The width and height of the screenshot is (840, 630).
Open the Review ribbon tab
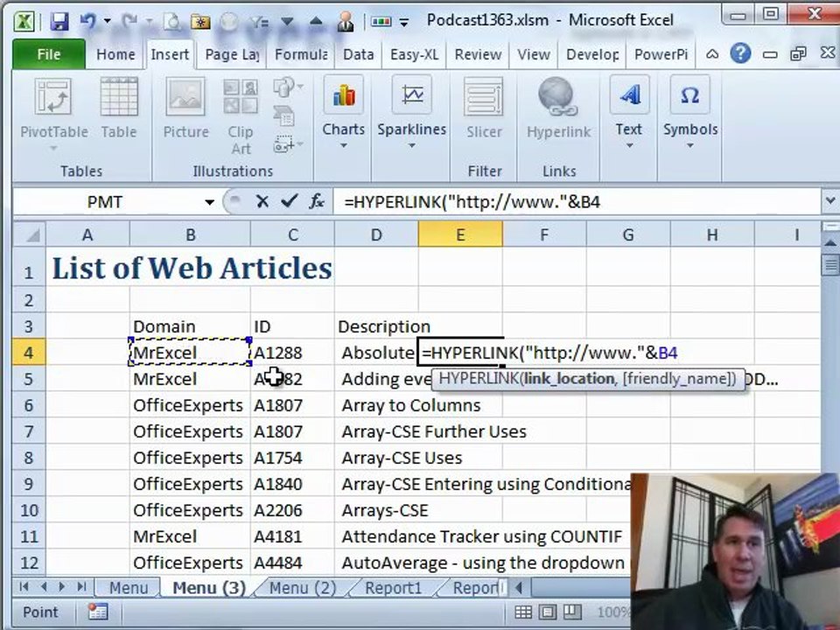coord(478,54)
